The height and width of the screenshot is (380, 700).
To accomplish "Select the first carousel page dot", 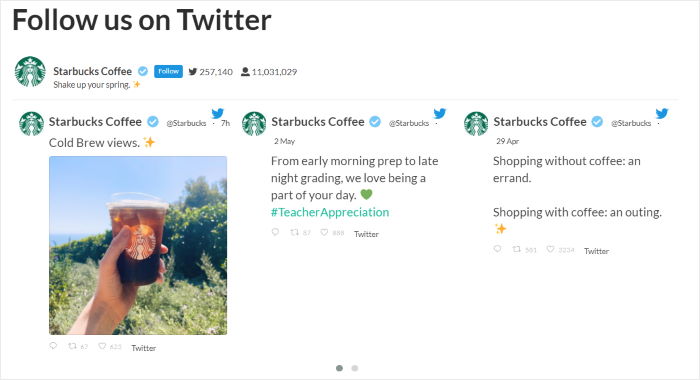I will pyautogui.click(x=339, y=368).
